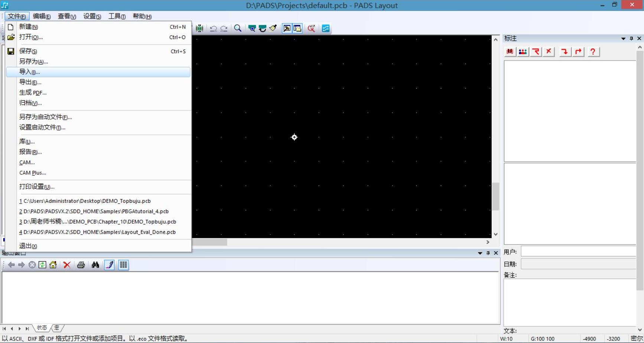Toggle the pen icon in output toolbar
Screen dimensions: 644x343
[110, 265]
